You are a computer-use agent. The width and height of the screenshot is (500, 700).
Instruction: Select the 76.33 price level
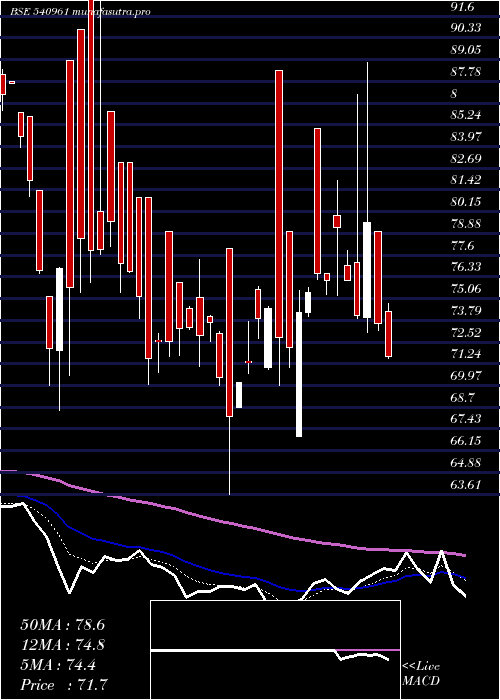point(466,267)
